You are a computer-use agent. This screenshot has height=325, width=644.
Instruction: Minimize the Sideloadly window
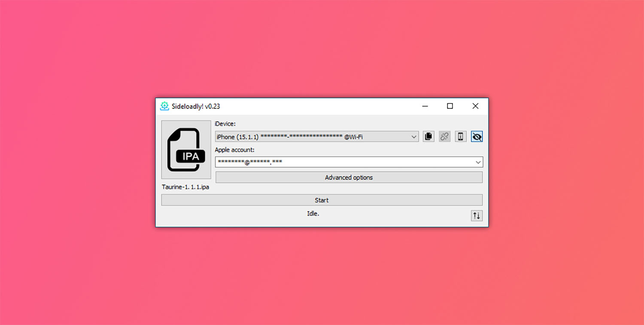click(425, 106)
